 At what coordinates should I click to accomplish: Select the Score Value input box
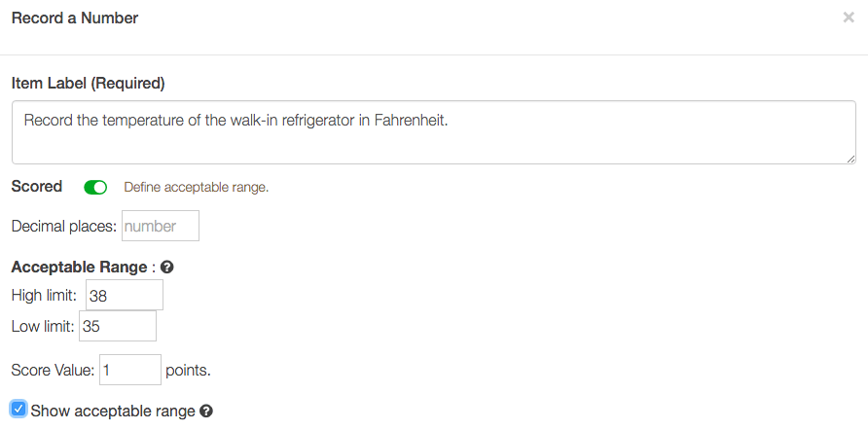[129, 370]
